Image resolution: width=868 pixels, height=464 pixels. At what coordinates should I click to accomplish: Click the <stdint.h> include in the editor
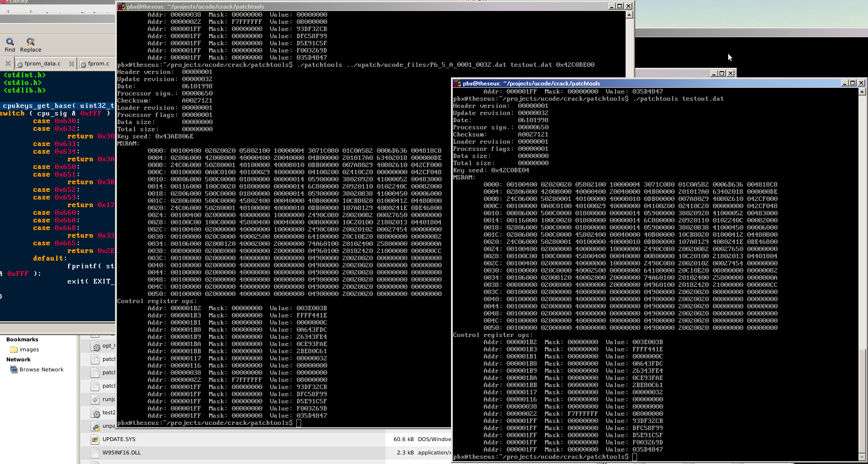point(25,75)
